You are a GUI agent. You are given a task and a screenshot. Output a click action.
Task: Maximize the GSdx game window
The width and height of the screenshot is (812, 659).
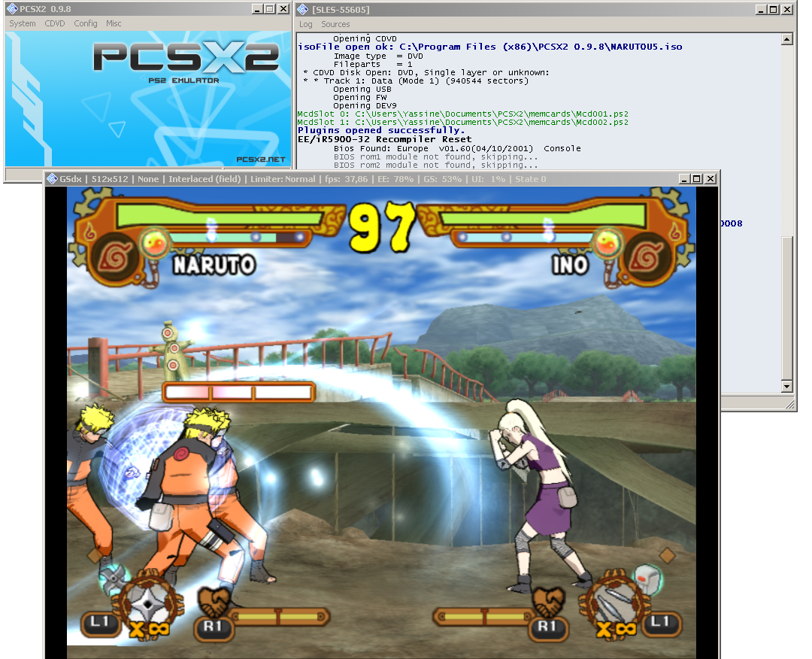coord(696,178)
